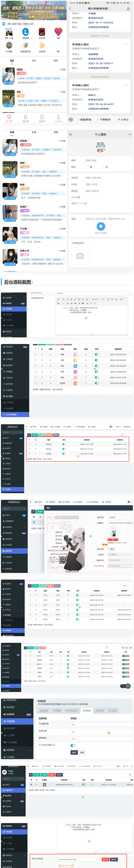Select the 女 gender radio button
Viewport: 134px width, 868px height.
(103, 167)
